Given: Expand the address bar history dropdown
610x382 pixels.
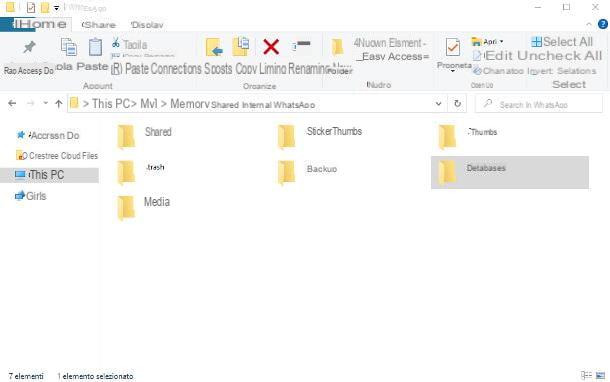Looking at the screenshot, I should point(438,103).
